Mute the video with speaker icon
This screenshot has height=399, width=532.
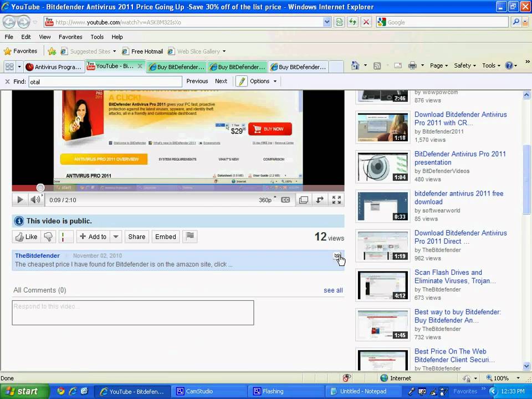click(35, 200)
